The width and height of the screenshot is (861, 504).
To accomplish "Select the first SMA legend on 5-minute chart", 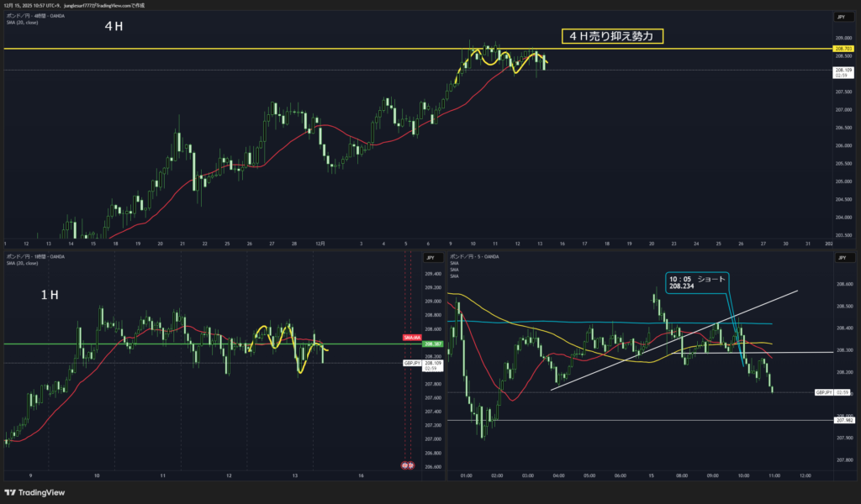I will (x=454, y=263).
